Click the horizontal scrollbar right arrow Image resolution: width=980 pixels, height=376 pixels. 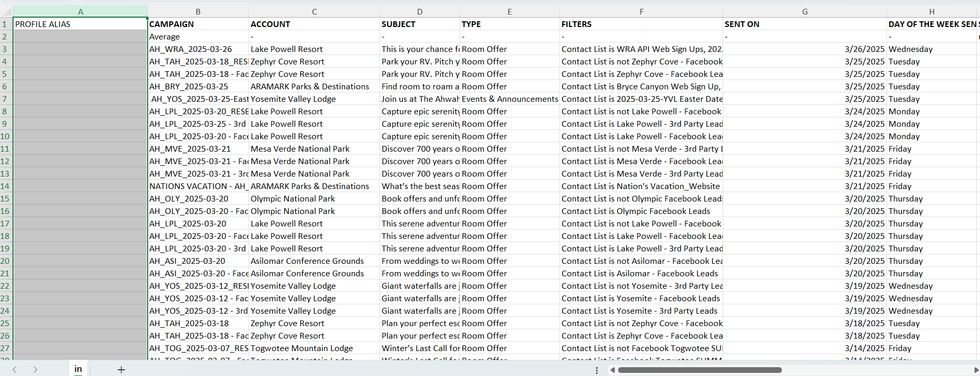(976, 370)
